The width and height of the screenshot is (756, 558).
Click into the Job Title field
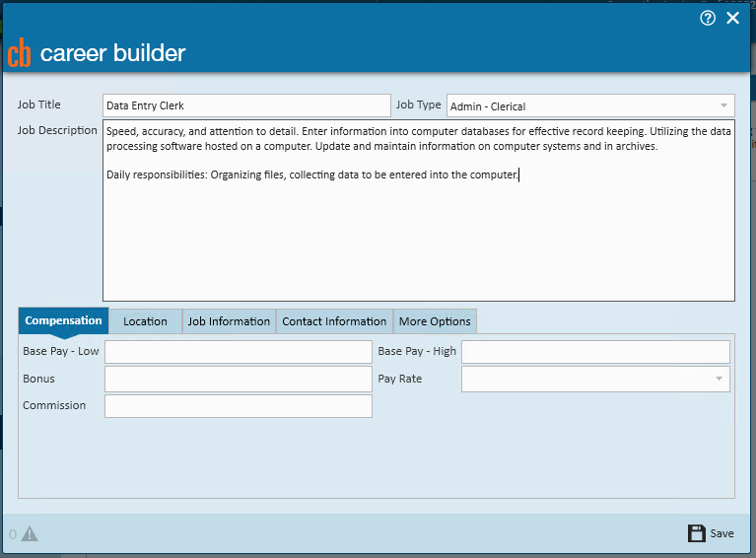coord(246,105)
